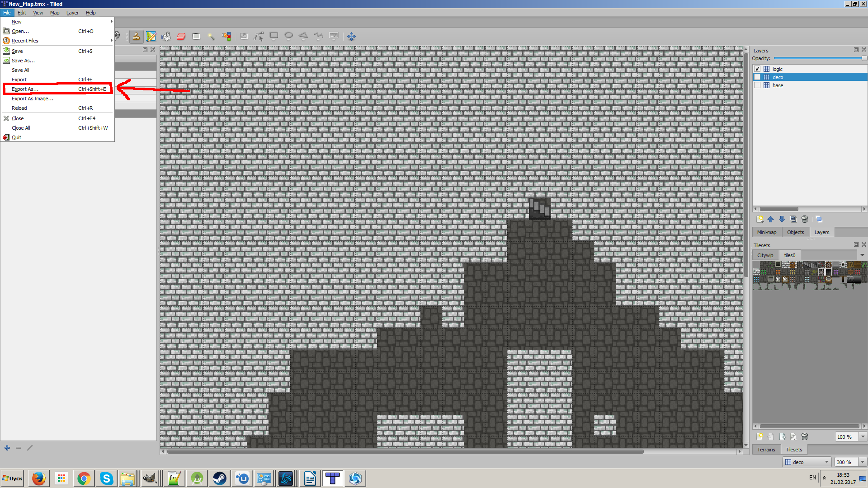Uncheck visibility of the logic layer
The image size is (868, 488).
[x=757, y=69]
